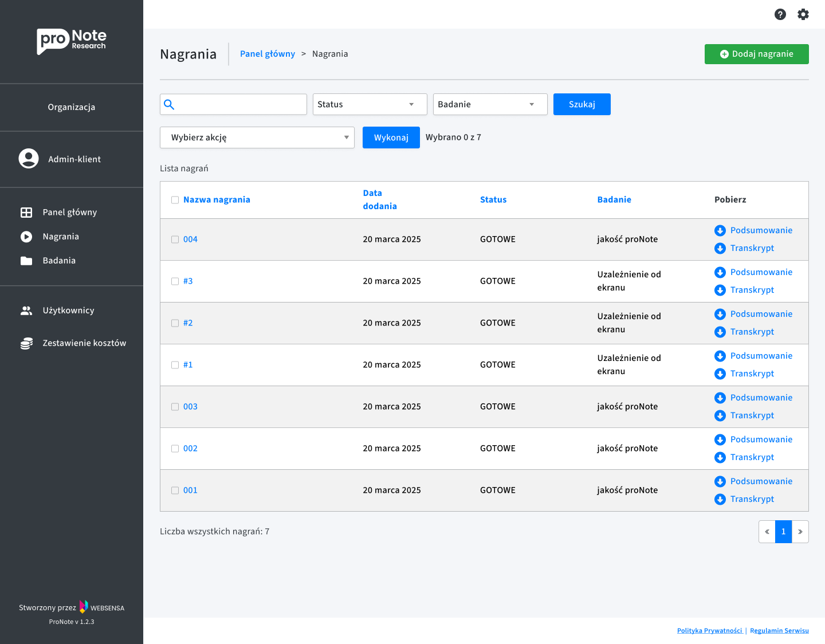Select page 1 in pagination
Image resolution: width=825 pixels, height=644 pixels.
pyautogui.click(x=783, y=532)
